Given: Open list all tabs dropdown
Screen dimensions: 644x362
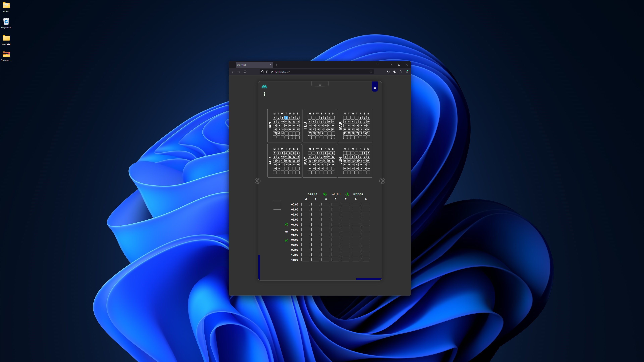Looking at the screenshot, I should [x=377, y=65].
